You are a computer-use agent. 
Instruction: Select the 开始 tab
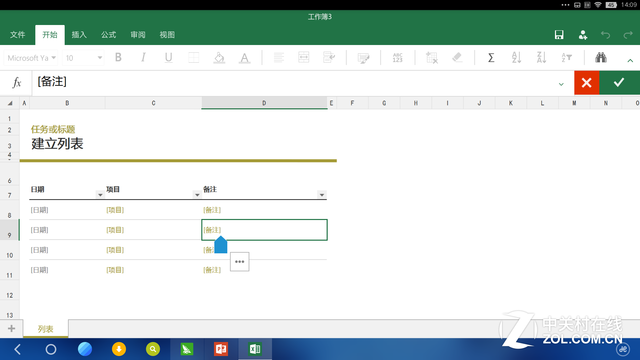click(50, 35)
